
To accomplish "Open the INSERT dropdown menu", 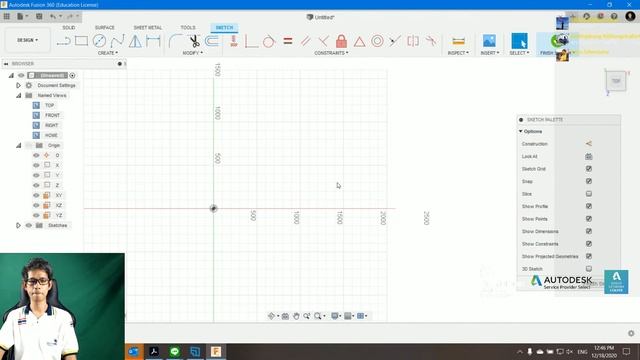I will pos(490,53).
